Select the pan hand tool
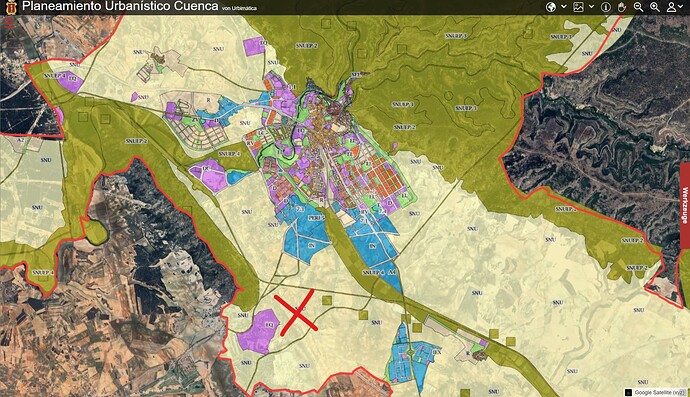 click(x=622, y=7)
